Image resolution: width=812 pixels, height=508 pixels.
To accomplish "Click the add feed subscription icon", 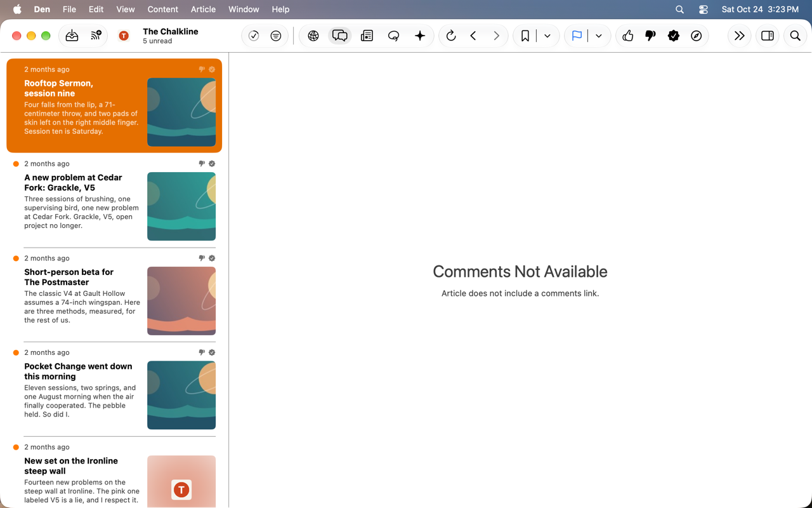I will click(96, 36).
